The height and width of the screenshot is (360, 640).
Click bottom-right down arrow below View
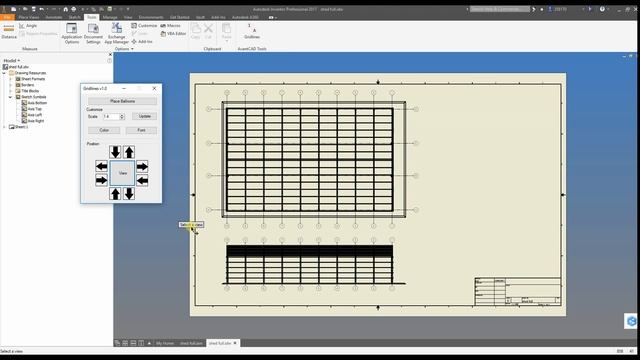(129, 194)
